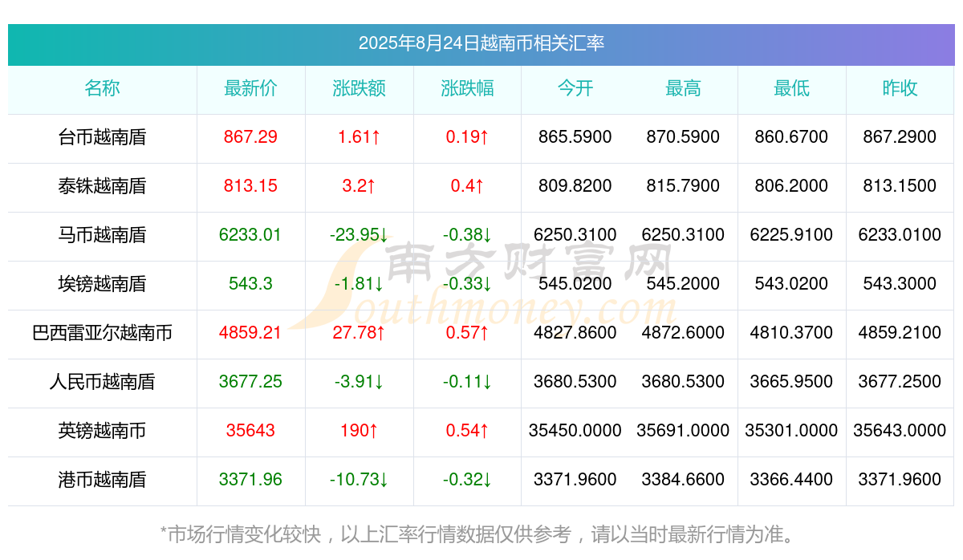
Task: Choose the 埃镑越南盾 currency pair
Action: tap(102, 284)
